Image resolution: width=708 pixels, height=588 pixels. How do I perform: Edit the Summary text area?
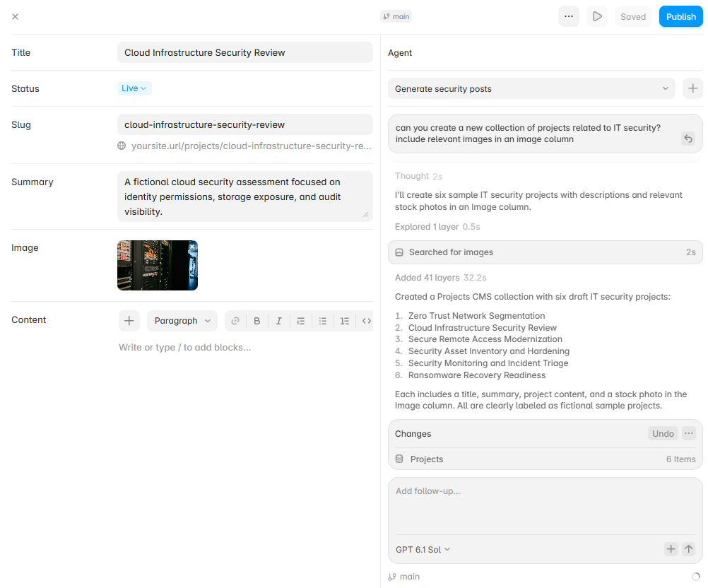point(245,196)
